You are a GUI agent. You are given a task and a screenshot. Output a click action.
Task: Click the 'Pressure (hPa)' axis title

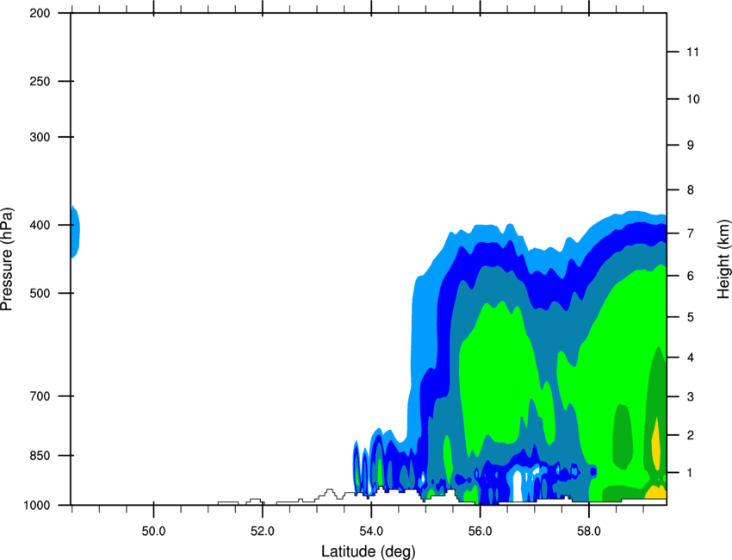[x=7, y=259]
